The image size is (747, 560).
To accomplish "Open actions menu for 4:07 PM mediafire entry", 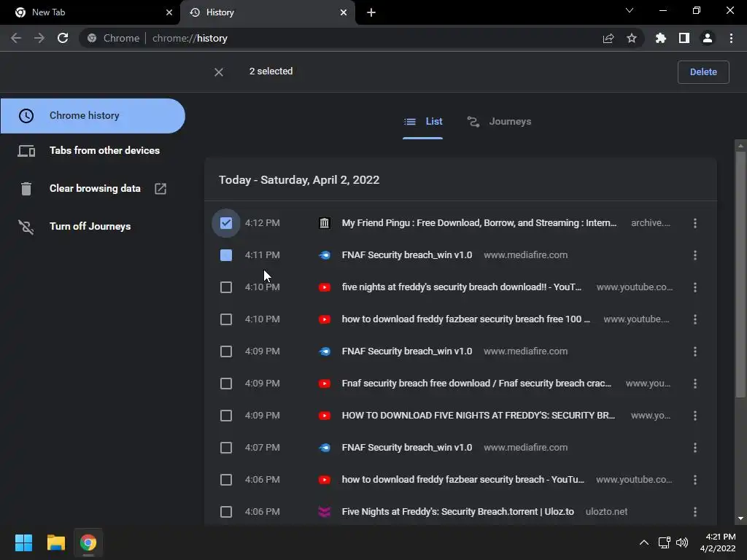I will click(x=695, y=448).
